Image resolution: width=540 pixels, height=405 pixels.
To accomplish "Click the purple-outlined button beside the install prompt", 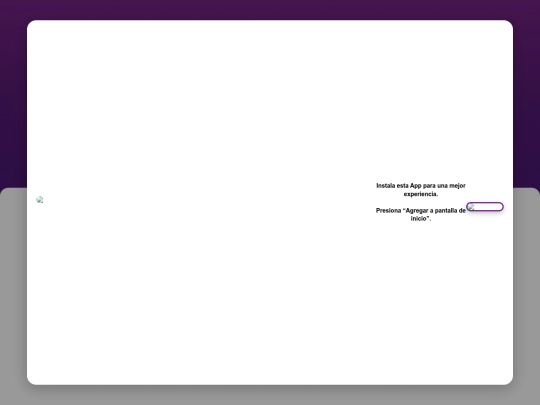I will (x=485, y=207).
